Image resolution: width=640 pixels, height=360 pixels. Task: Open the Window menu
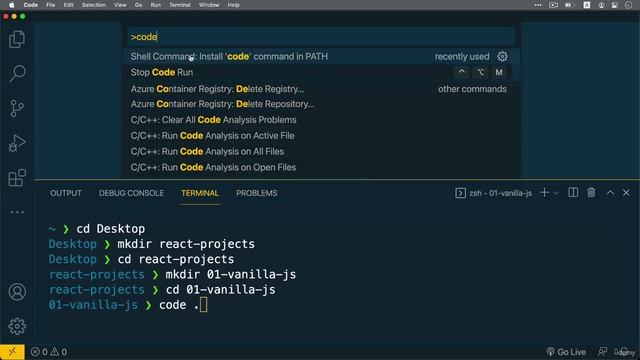[209, 5]
